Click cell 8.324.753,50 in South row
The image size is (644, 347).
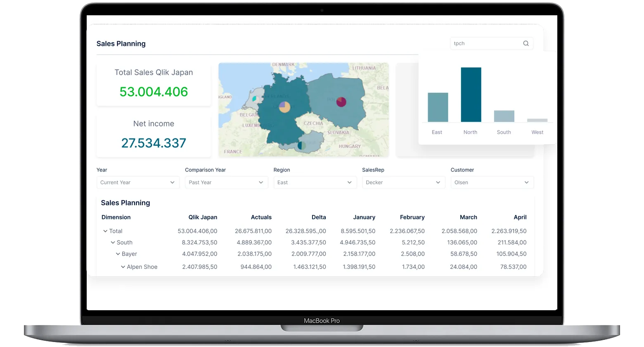199,242
